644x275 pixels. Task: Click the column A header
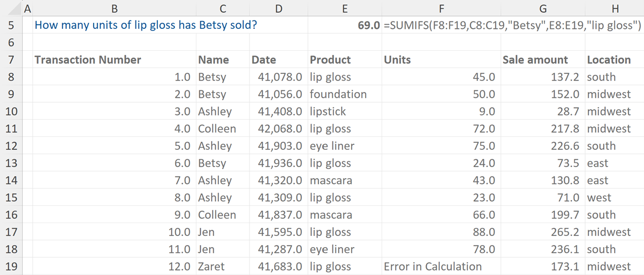27,8
